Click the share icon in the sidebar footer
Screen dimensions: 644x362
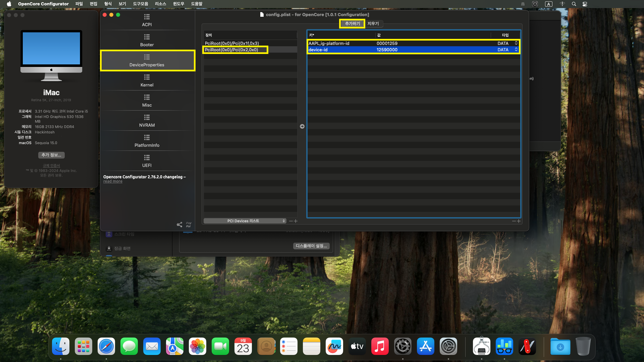coord(179,225)
